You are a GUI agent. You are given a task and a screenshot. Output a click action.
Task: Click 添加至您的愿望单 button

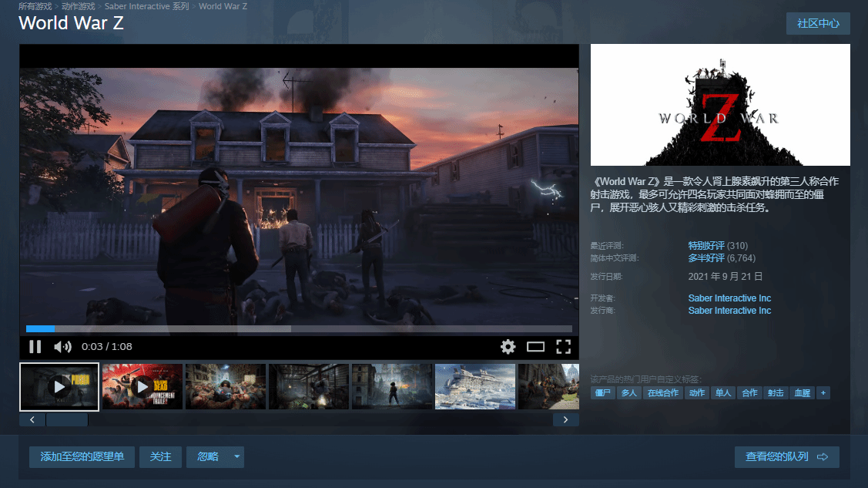[82, 457]
